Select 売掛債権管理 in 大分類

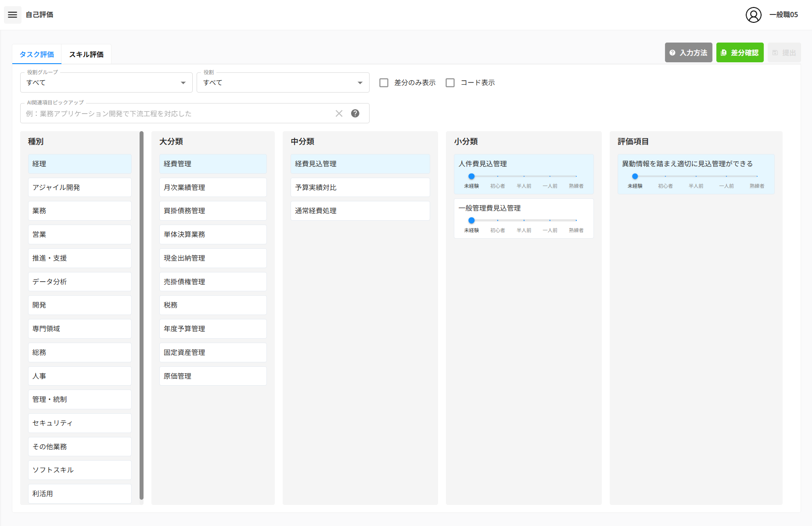(213, 282)
